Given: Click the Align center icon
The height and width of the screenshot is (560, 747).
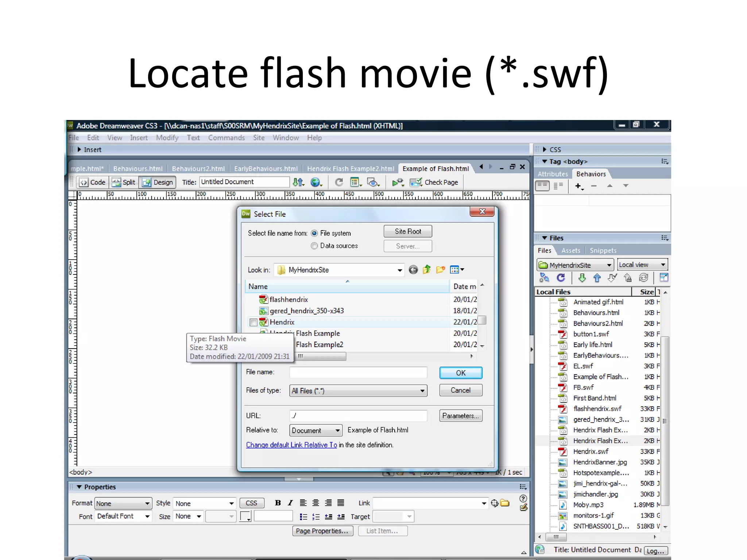Looking at the screenshot, I should (x=316, y=503).
